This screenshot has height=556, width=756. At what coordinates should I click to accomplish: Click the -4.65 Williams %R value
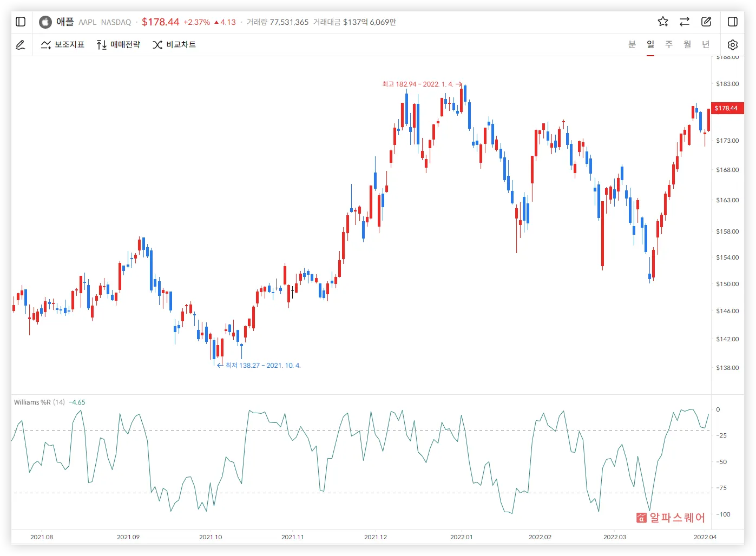point(77,402)
